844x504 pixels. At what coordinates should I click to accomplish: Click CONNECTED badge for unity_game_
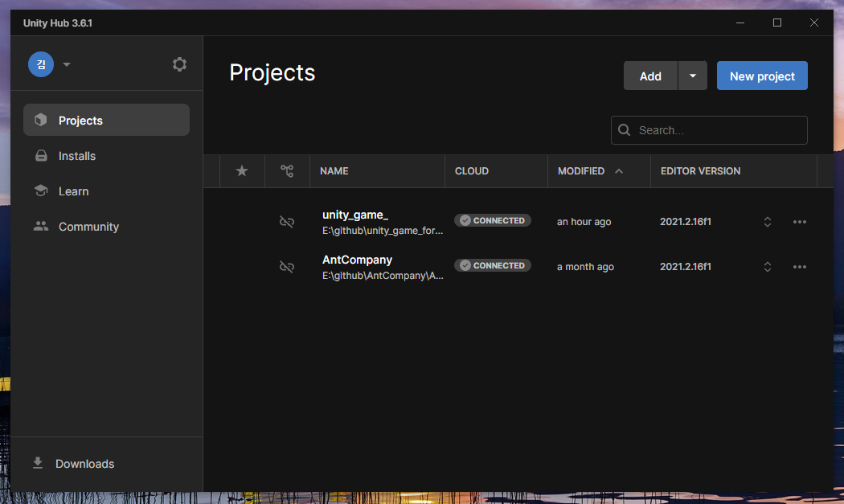tap(493, 221)
